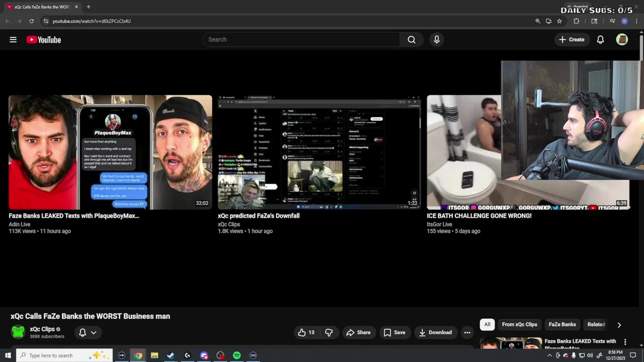Bookmark this page with the star

tap(559, 21)
